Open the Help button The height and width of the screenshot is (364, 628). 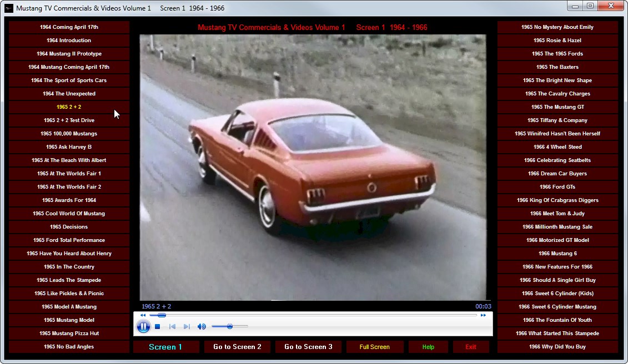pyautogui.click(x=428, y=347)
